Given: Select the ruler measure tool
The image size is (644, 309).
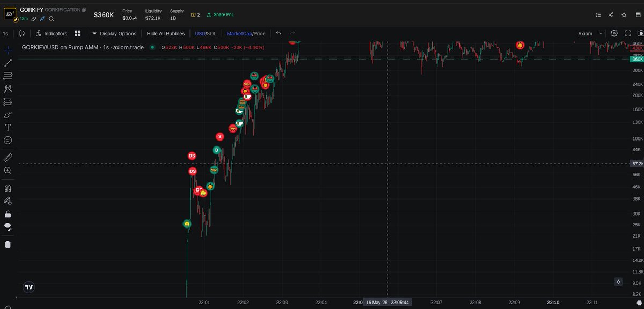Looking at the screenshot, I should [x=8, y=158].
